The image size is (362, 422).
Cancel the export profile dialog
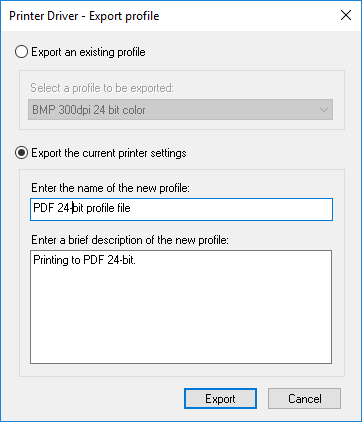[x=304, y=399]
